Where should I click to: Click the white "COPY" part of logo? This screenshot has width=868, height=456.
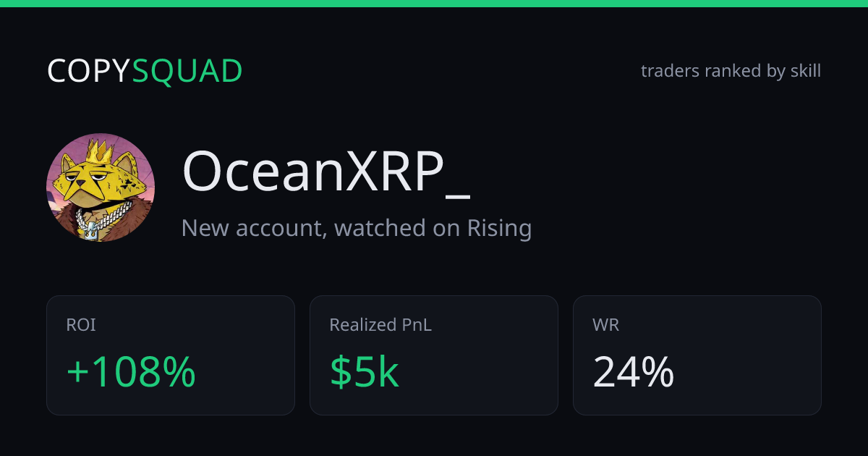89,71
